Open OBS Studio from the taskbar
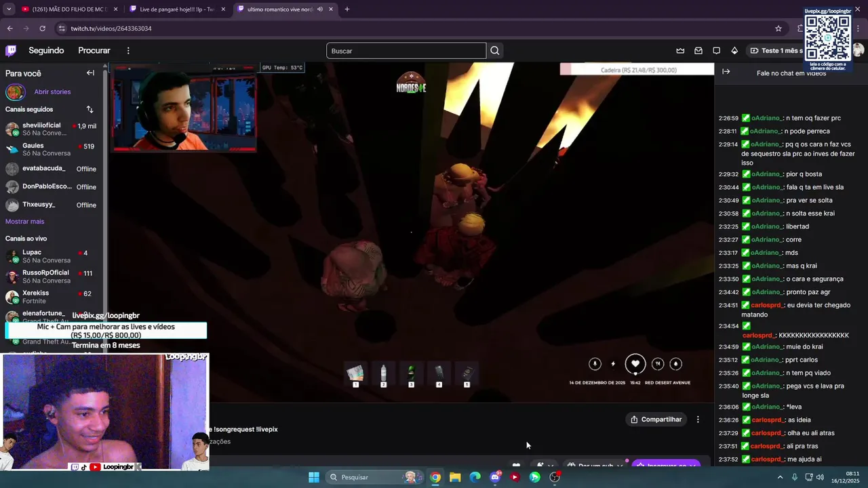 (555, 477)
